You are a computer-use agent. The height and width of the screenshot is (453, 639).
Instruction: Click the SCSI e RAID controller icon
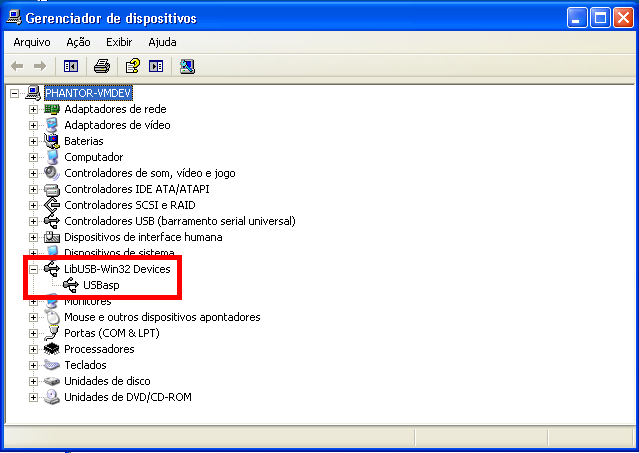point(52,205)
